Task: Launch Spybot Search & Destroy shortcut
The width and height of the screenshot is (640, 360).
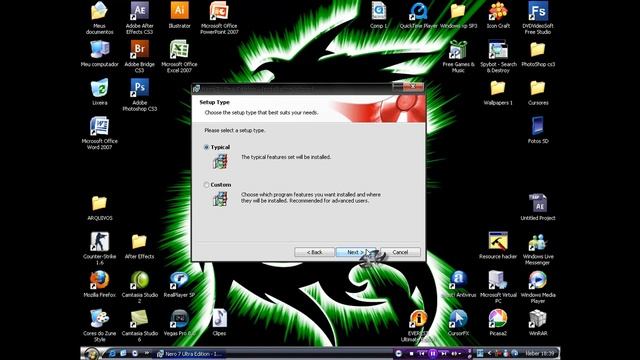Action: (498, 56)
